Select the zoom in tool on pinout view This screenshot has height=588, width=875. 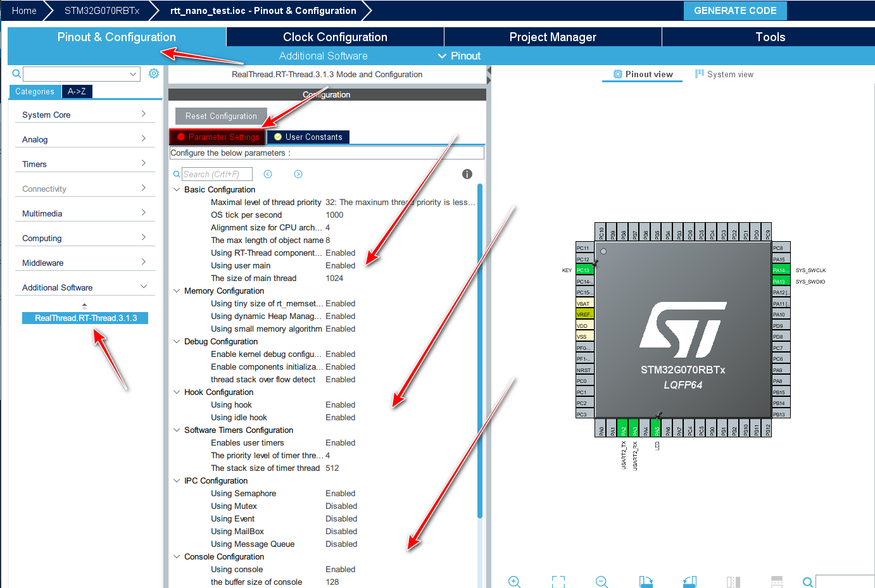point(514,581)
